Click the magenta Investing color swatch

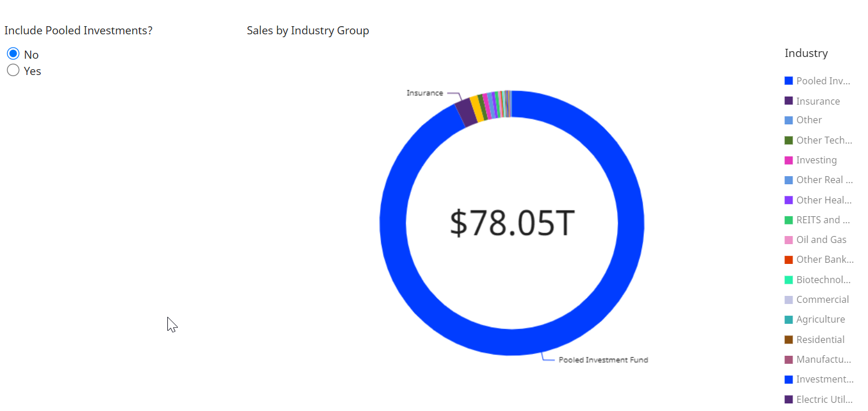(x=788, y=160)
